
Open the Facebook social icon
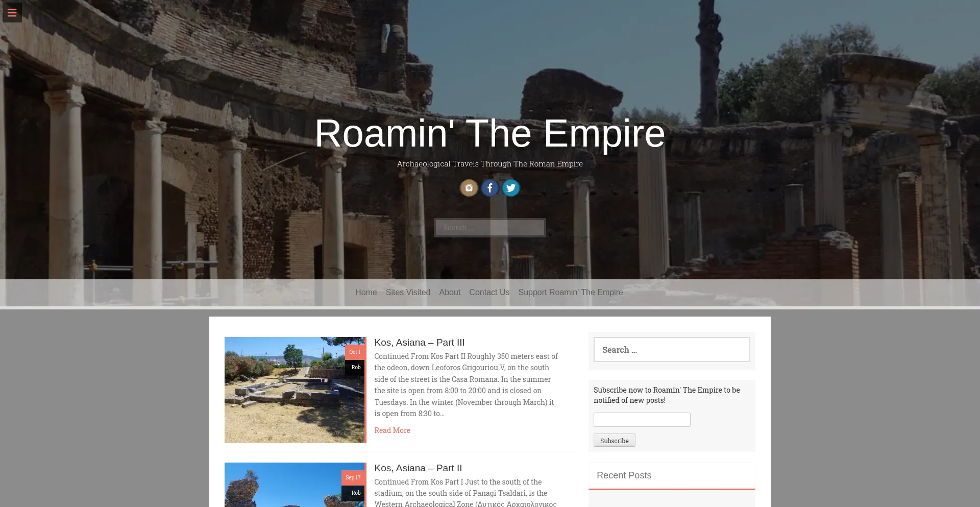click(x=489, y=188)
